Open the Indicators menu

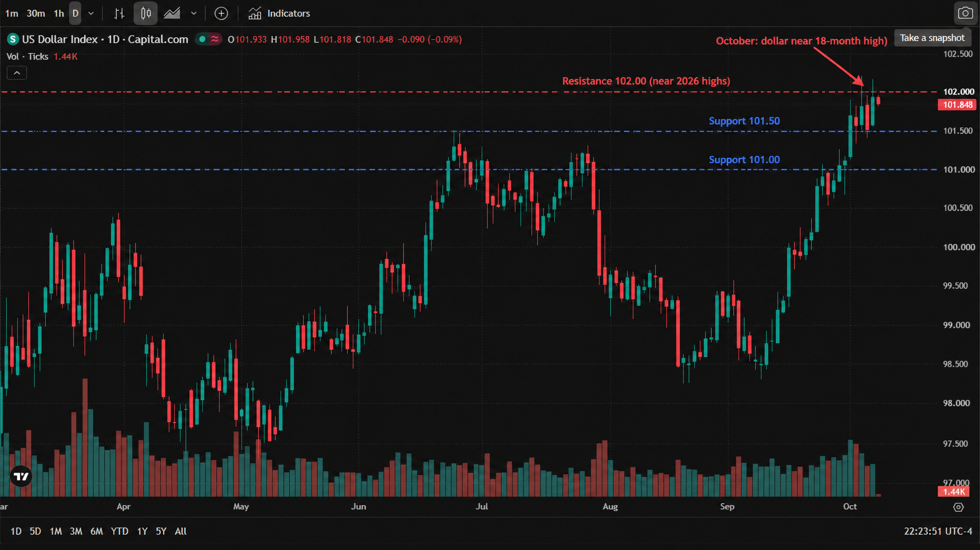click(x=279, y=13)
